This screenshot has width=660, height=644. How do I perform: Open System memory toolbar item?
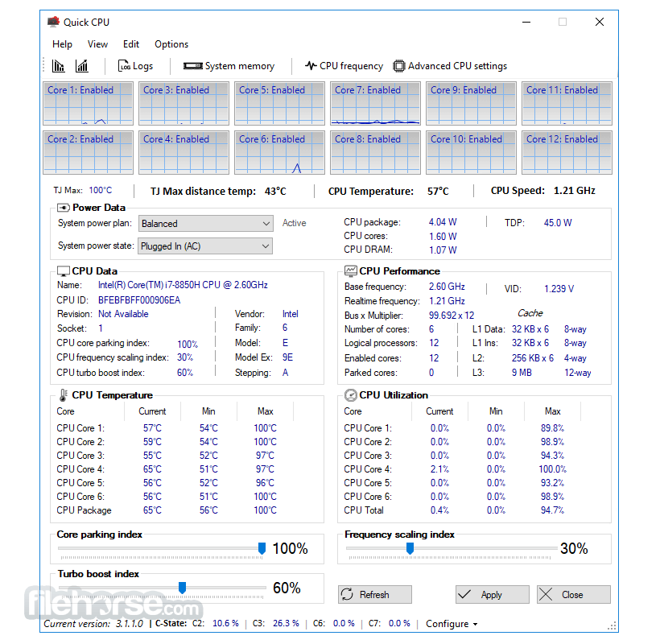[229, 66]
